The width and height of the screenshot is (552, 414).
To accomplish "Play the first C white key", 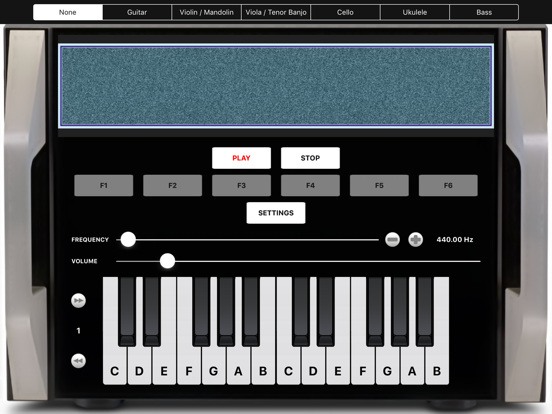I will click(114, 366).
